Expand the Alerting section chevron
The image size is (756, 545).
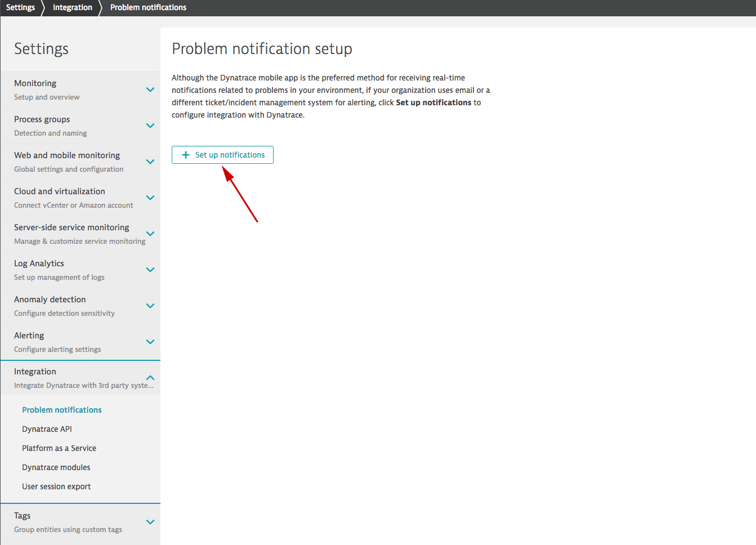pos(150,342)
